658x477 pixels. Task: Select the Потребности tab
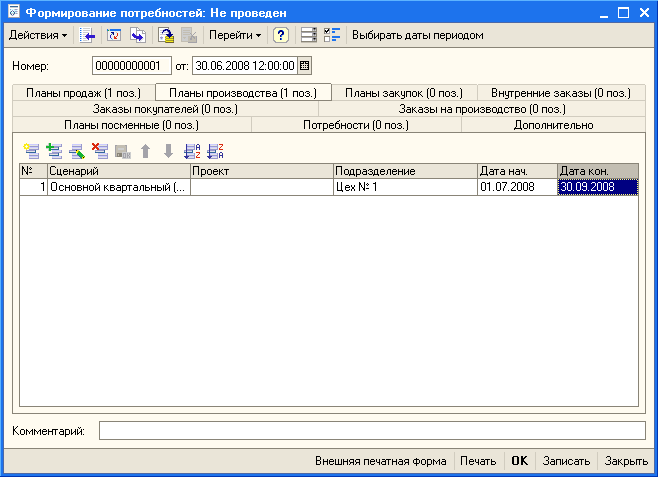(356, 125)
